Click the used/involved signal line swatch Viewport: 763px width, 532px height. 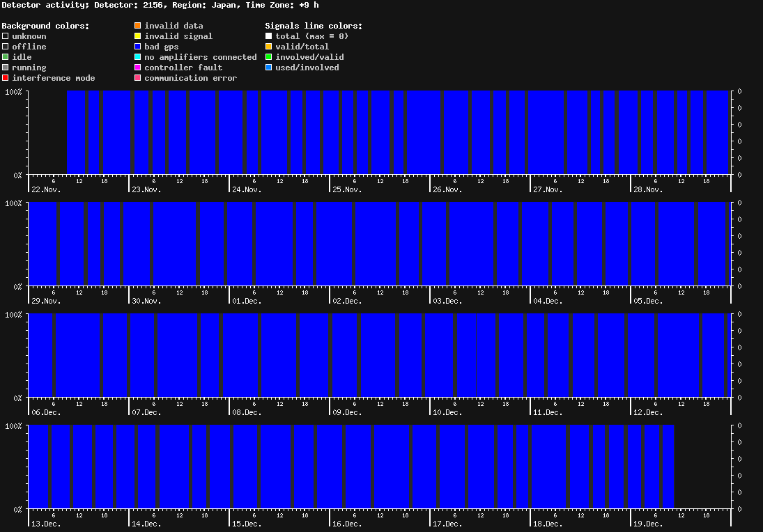269,68
